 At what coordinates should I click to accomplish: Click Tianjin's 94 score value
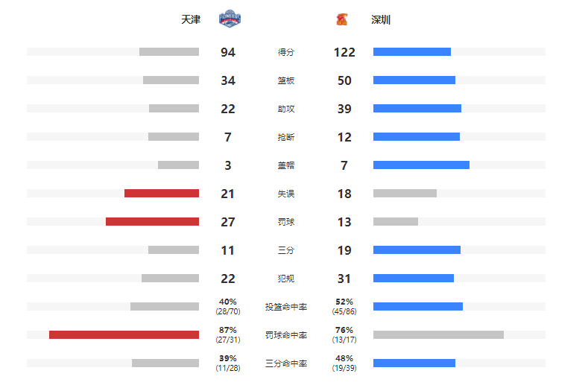point(227,52)
